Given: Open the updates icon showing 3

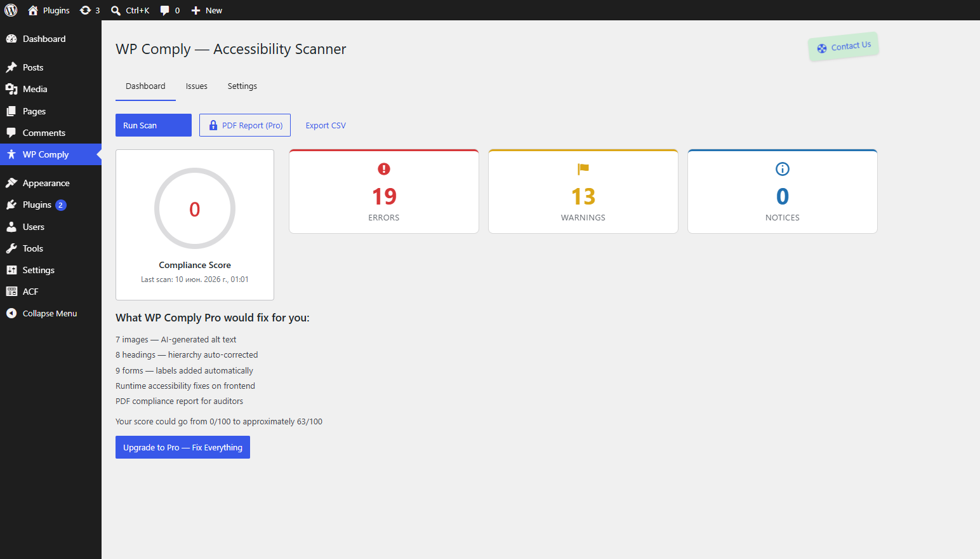Looking at the screenshot, I should point(85,10).
